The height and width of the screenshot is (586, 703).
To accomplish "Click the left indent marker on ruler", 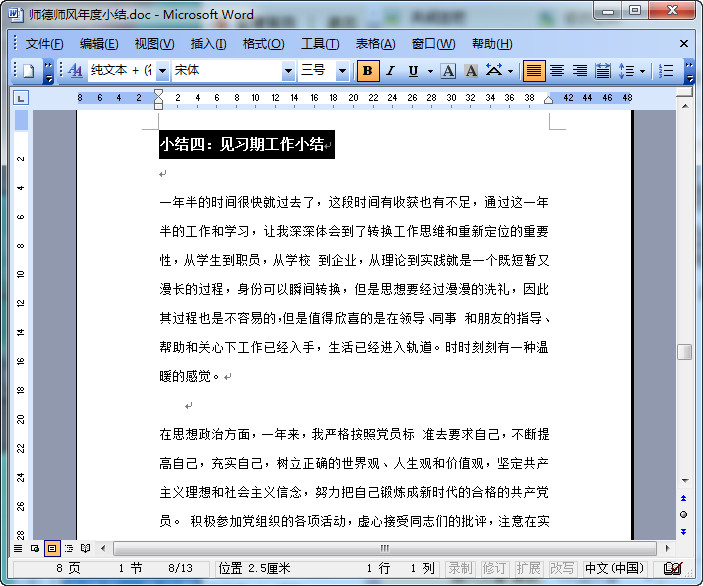I will click(x=158, y=105).
